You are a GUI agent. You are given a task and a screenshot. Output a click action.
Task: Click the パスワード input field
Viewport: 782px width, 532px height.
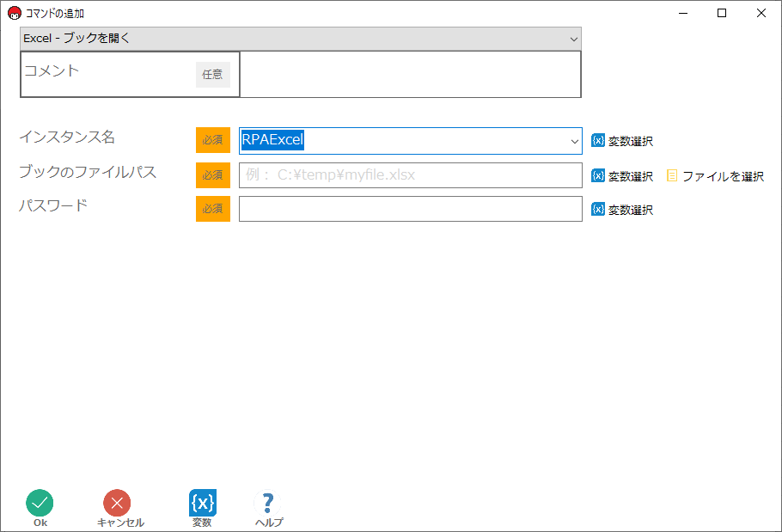click(x=411, y=208)
